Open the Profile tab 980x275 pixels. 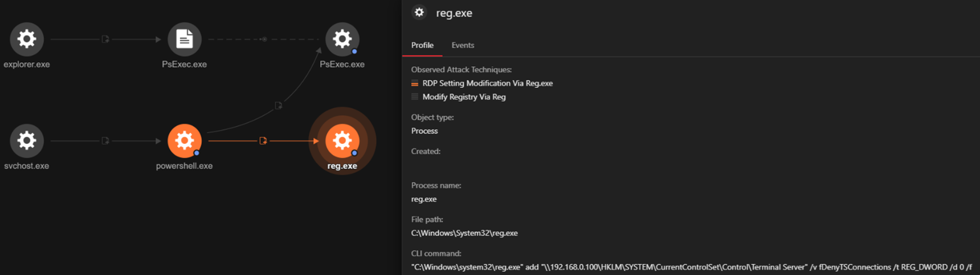click(422, 45)
